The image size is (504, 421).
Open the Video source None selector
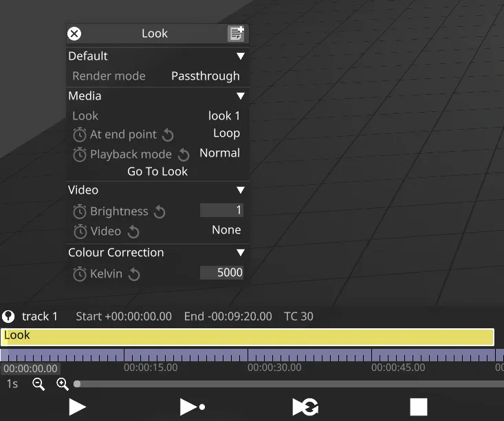coord(226,230)
